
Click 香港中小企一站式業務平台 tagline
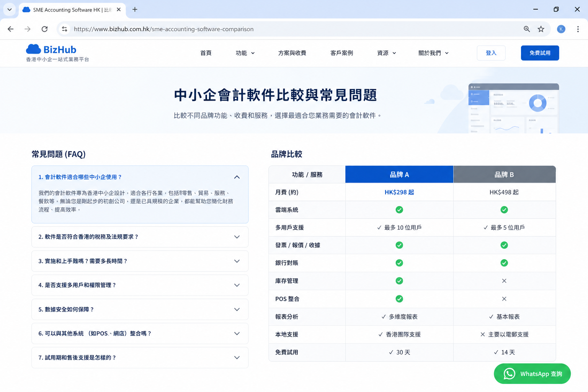click(x=57, y=59)
